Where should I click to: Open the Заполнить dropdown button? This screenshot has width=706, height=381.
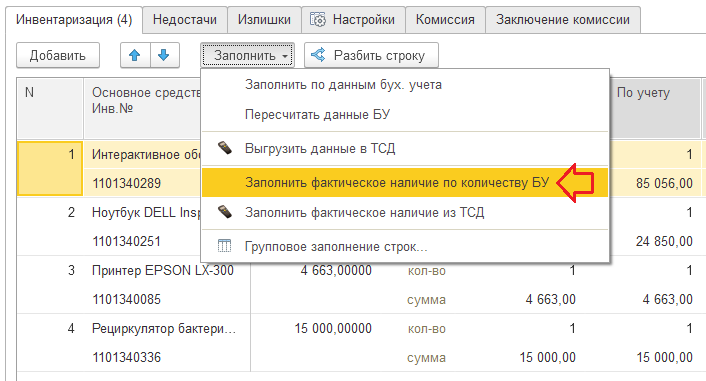(248, 55)
